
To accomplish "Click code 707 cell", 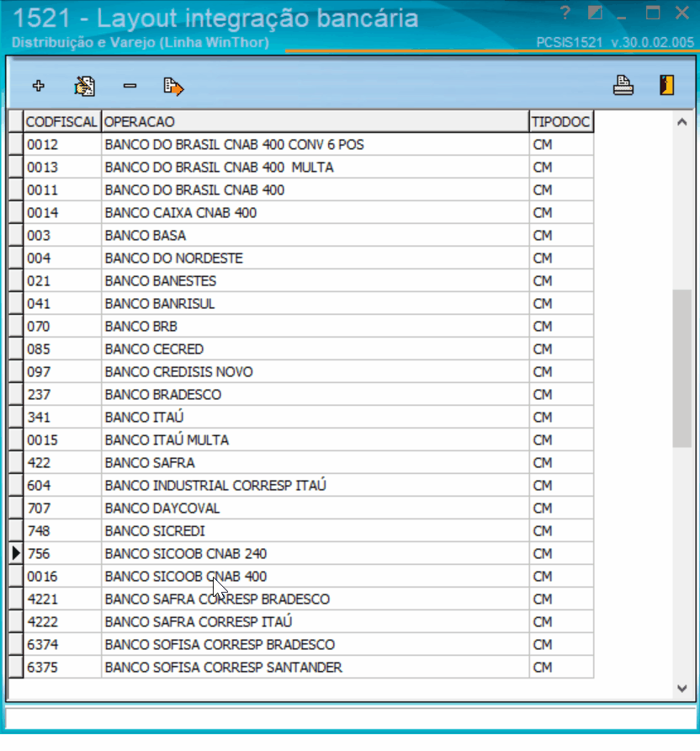I will pos(62,509).
